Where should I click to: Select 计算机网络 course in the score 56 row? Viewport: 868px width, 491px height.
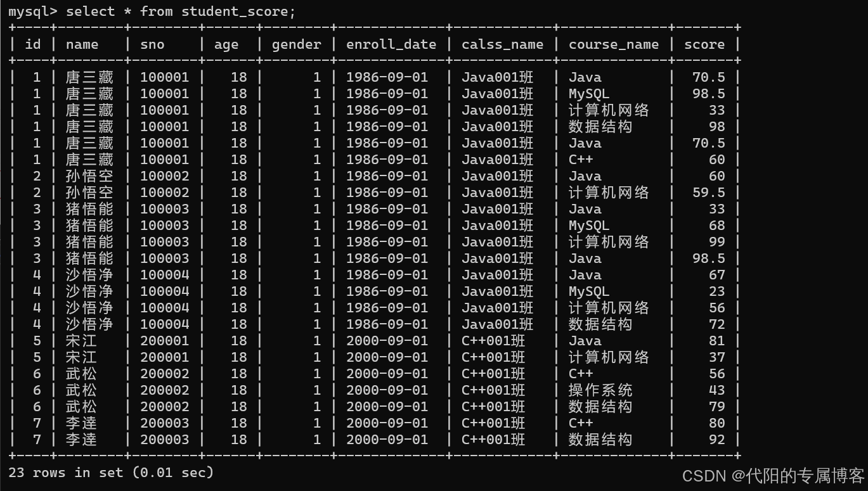point(609,308)
